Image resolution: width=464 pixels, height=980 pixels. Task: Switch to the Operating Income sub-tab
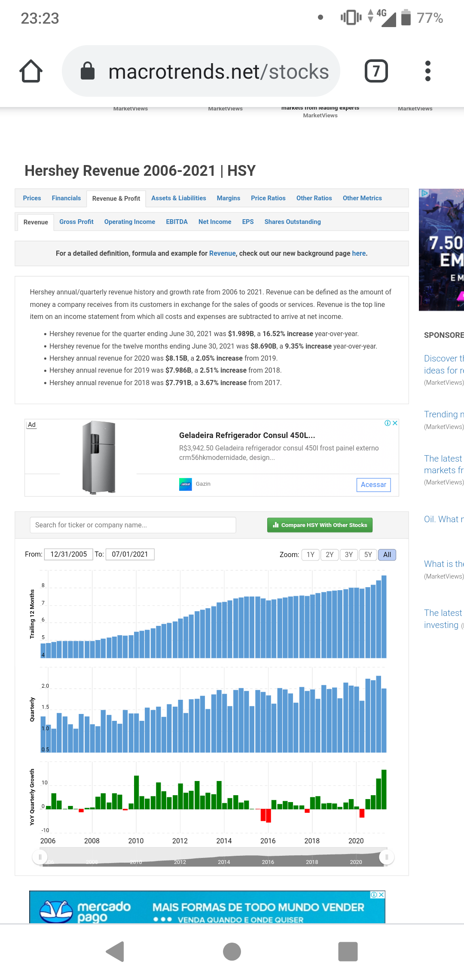(130, 222)
